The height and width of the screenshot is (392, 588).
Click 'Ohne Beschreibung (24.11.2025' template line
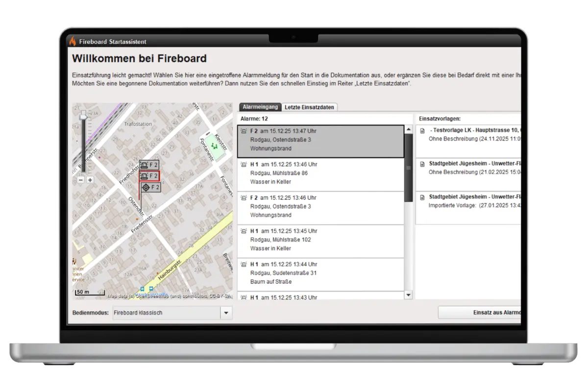coord(474,139)
